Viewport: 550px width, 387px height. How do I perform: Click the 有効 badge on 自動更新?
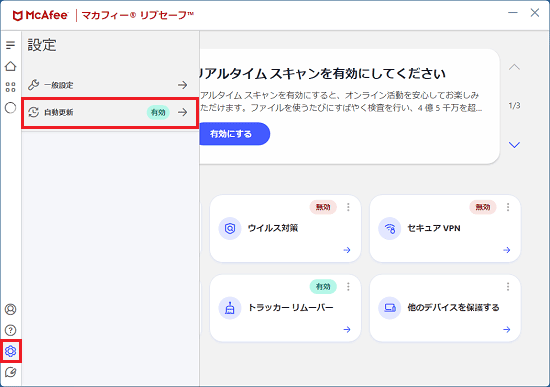point(158,112)
